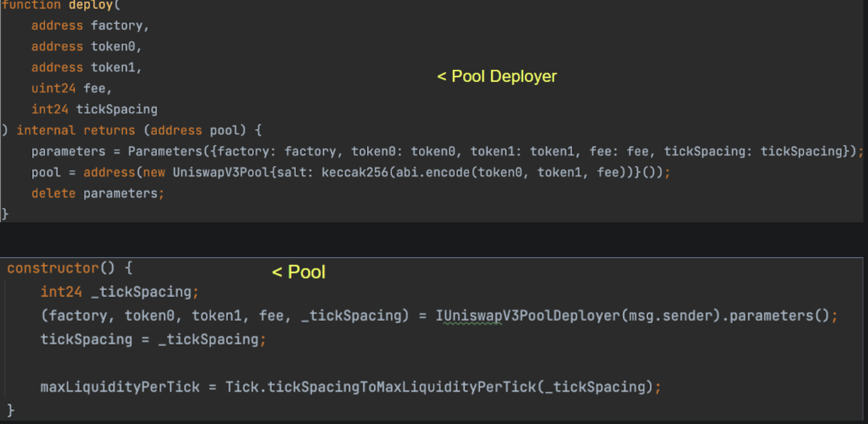Click the 'address token1' parameter declaration
The image size is (868, 424).
tap(86, 67)
